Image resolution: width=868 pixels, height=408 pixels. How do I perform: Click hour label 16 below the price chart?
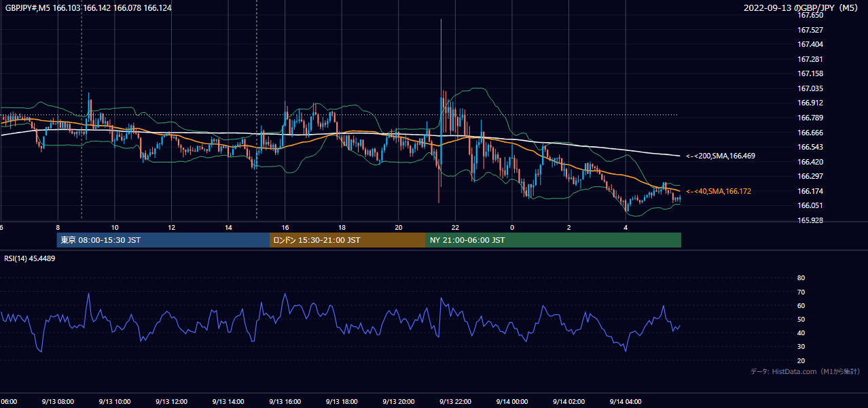[x=285, y=228]
